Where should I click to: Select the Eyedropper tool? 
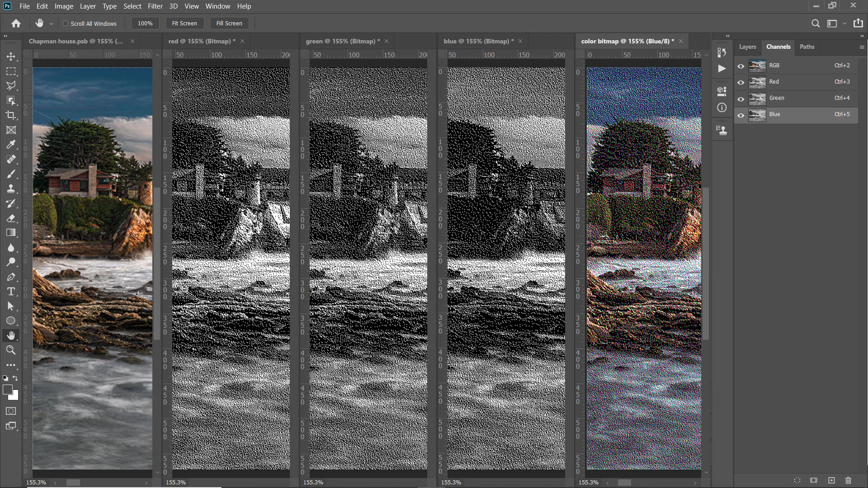[x=11, y=145]
